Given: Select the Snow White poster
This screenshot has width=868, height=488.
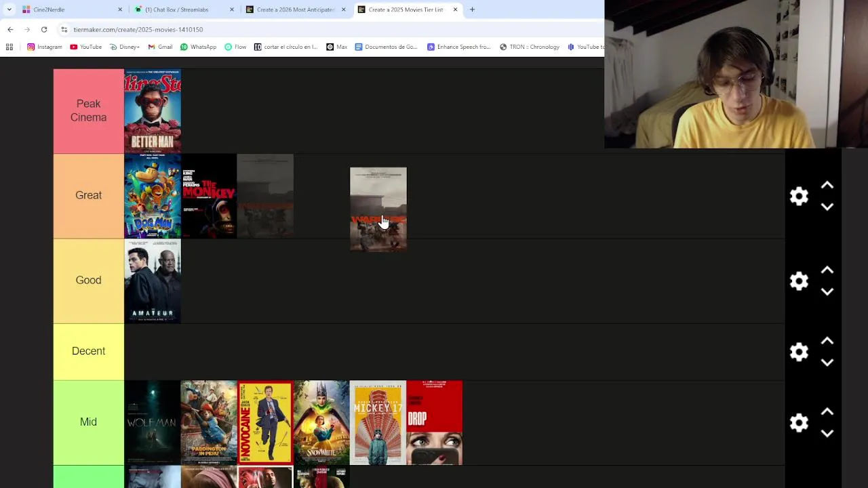Looking at the screenshot, I should click(321, 422).
